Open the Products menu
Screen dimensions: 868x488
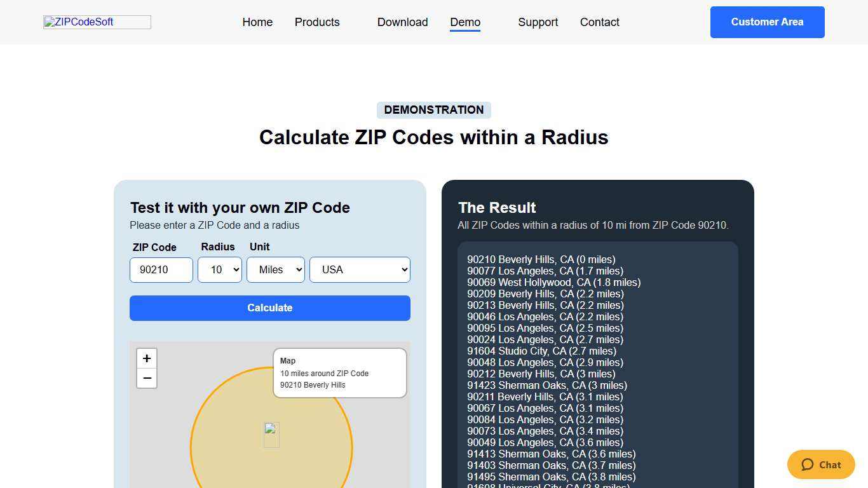tap(316, 22)
